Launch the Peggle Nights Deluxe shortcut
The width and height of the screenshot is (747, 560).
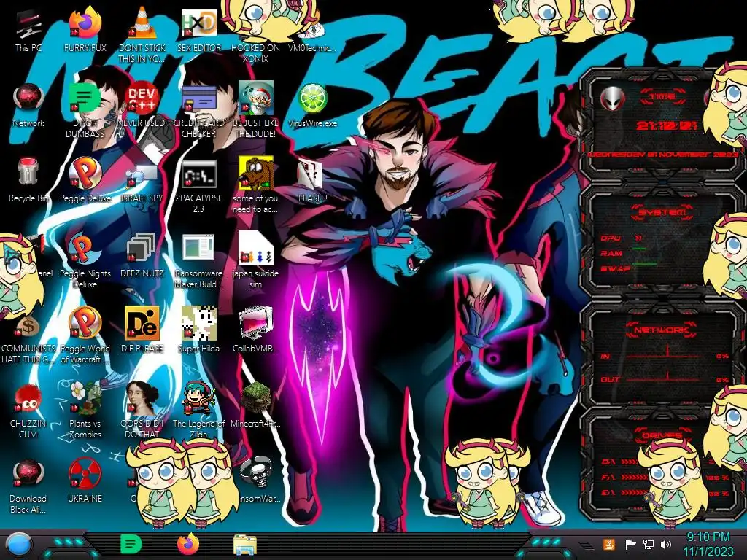point(85,261)
